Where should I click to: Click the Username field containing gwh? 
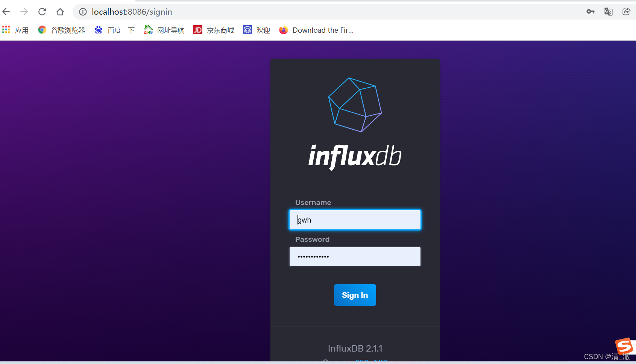click(x=355, y=220)
